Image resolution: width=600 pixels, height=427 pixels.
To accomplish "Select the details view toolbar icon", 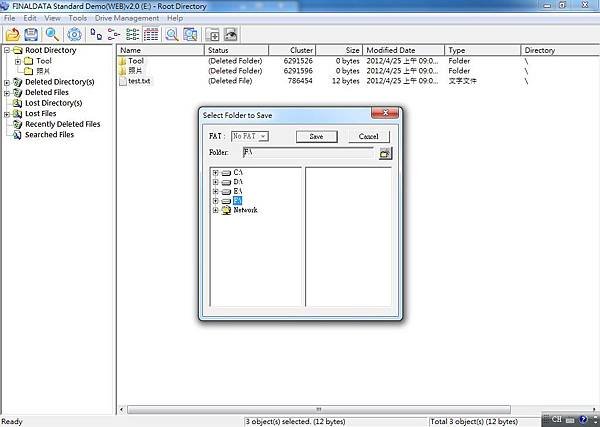I will click(x=151, y=35).
